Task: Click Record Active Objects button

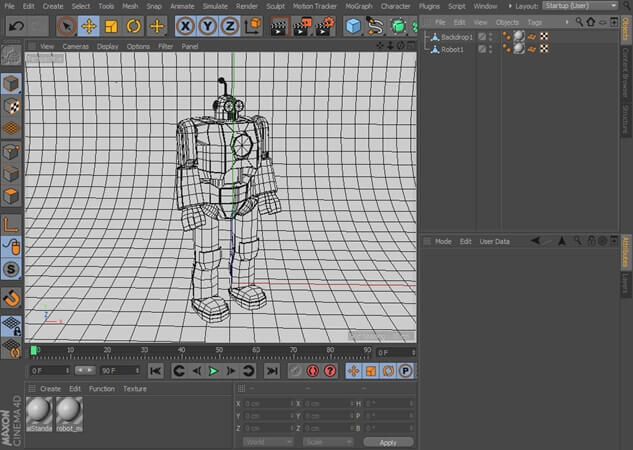Action: click(295, 371)
